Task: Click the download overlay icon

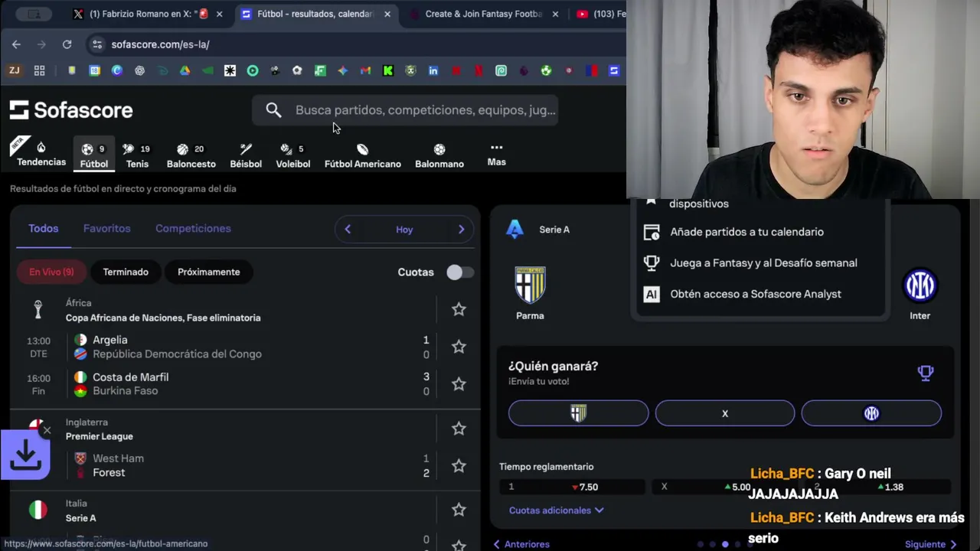Action: point(25,456)
